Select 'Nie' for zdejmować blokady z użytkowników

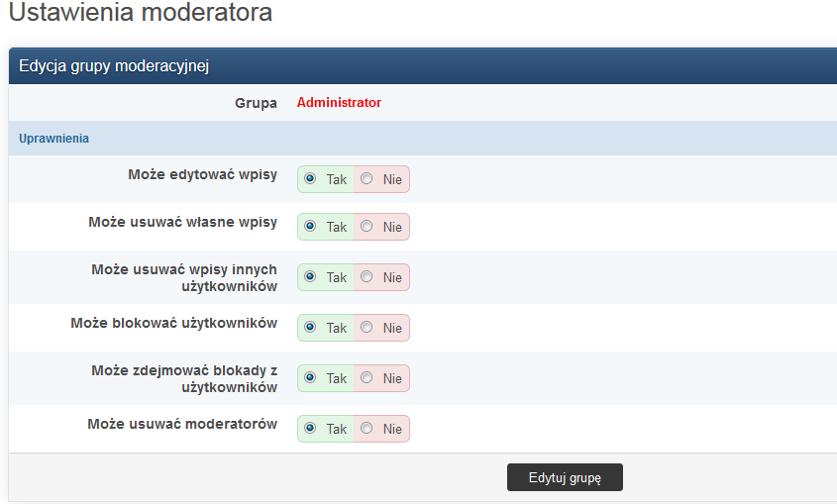[367, 378]
